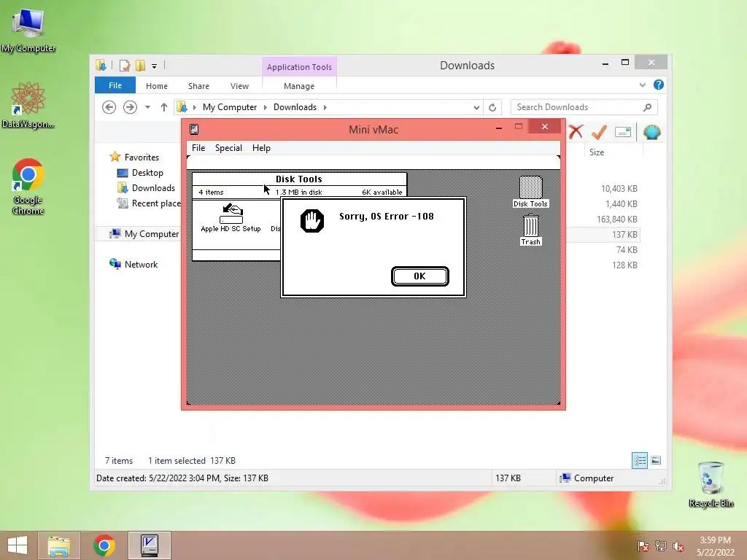Click the blue shell toolbar icon
The height and width of the screenshot is (560, 747).
click(651, 132)
